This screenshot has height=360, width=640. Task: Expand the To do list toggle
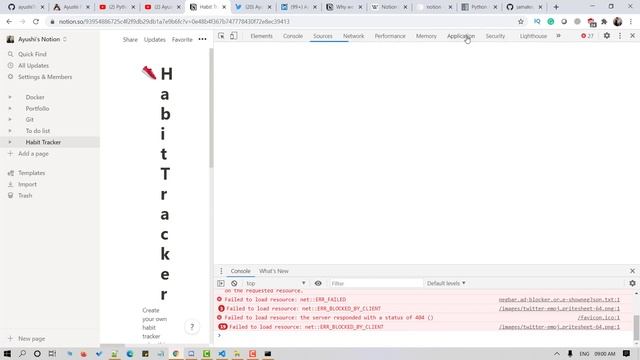pyautogui.click(x=10, y=131)
